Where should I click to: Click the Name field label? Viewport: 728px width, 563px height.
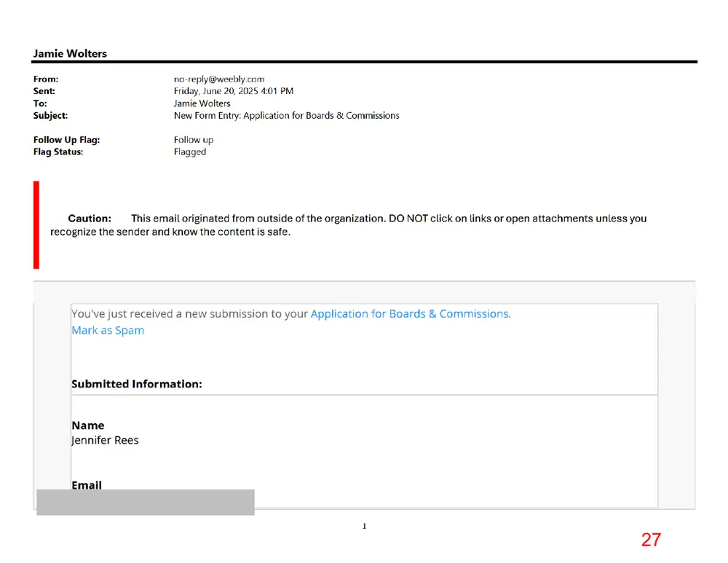pos(88,425)
